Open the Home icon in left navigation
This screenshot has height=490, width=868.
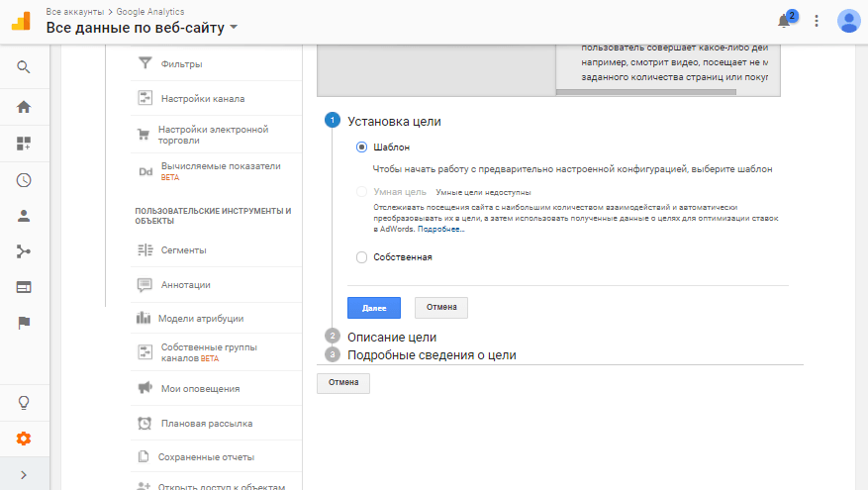tap(24, 107)
